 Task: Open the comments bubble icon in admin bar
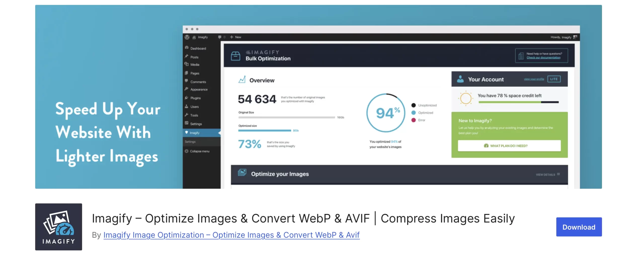220,37
